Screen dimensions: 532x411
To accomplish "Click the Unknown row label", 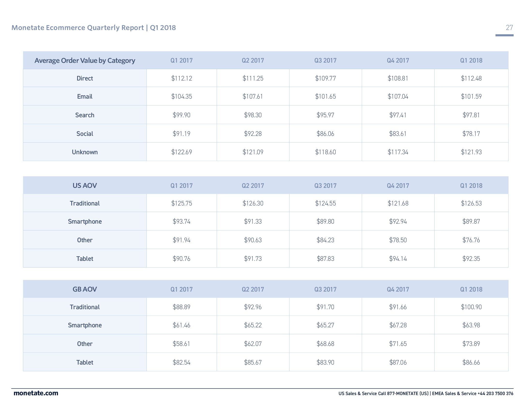I will [85, 152].
